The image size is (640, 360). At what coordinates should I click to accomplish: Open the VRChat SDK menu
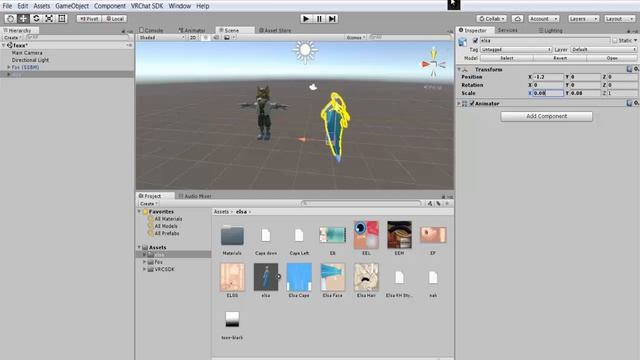click(x=147, y=6)
